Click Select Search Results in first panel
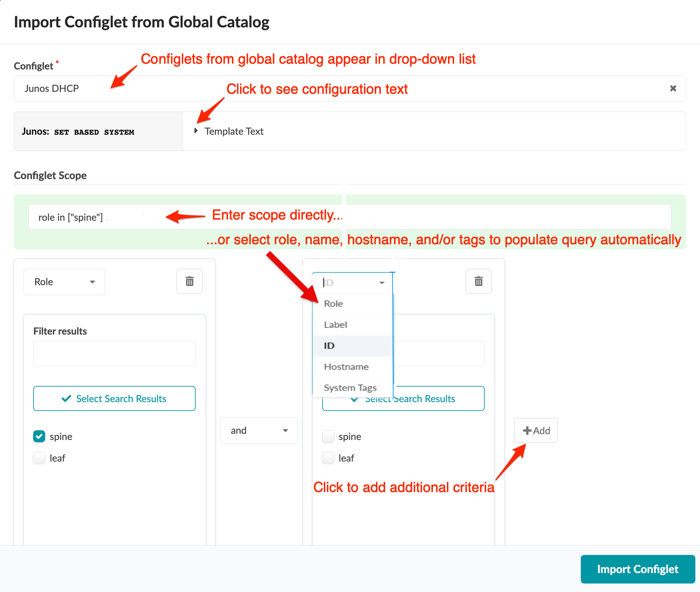 tap(114, 399)
